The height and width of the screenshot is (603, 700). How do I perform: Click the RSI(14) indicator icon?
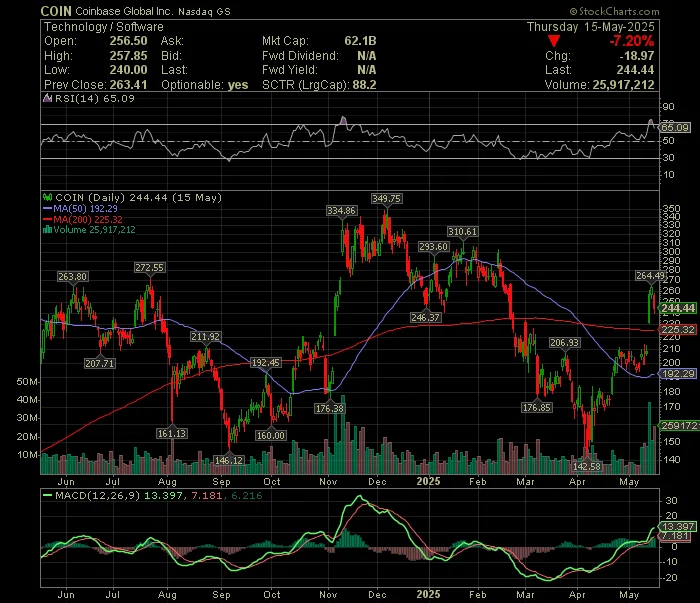coord(47,99)
